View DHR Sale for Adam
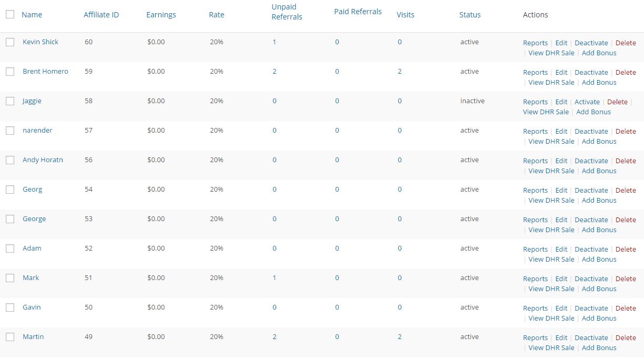The height and width of the screenshot is (358, 644). click(x=551, y=260)
